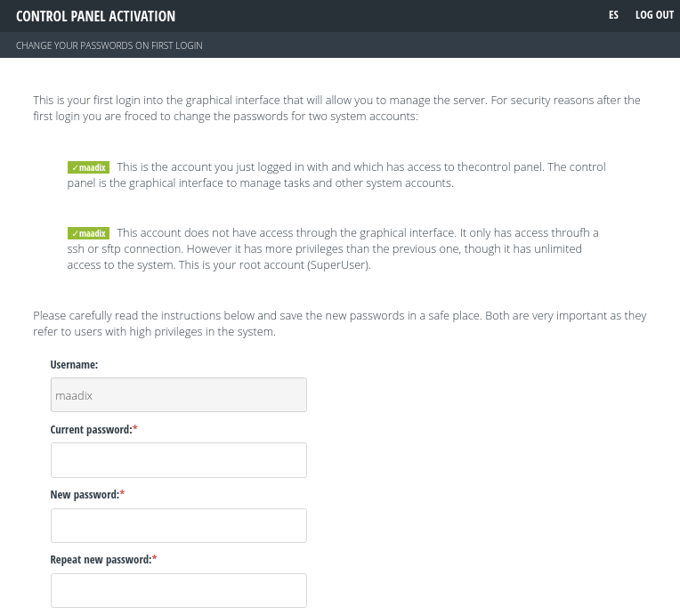
Task: Focus the Current password input field
Action: (x=179, y=460)
